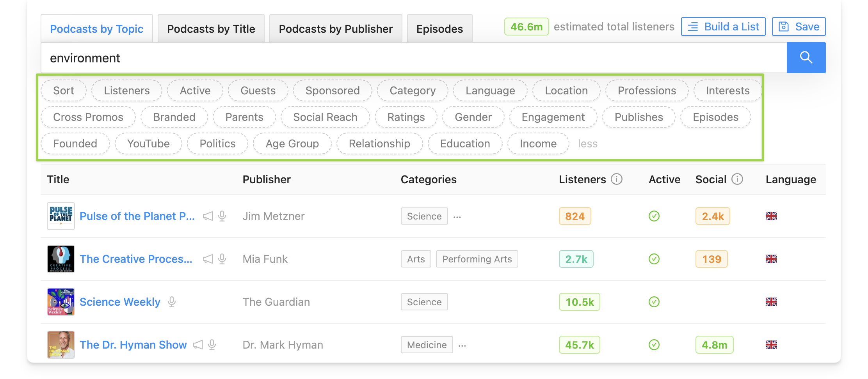Viewport: 868px width, 379px height.
Task: Click active checkmark in Dr. Hyman Show row
Action: tap(654, 345)
